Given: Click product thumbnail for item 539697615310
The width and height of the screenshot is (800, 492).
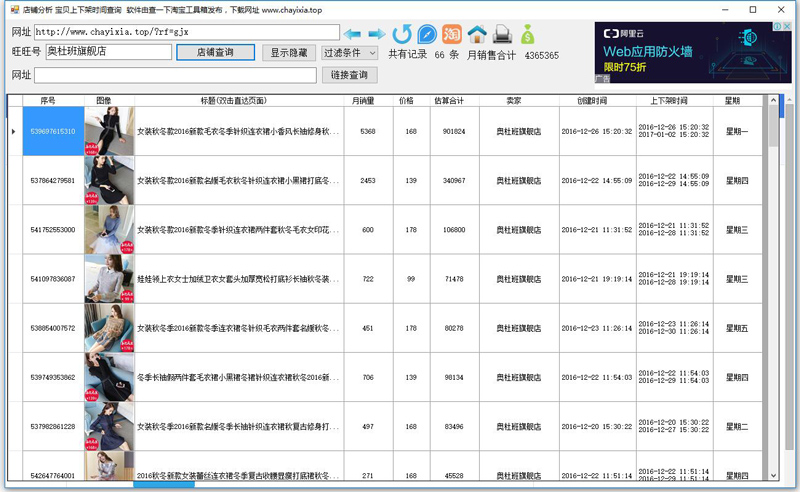Looking at the screenshot, I should click(x=109, y=131).
